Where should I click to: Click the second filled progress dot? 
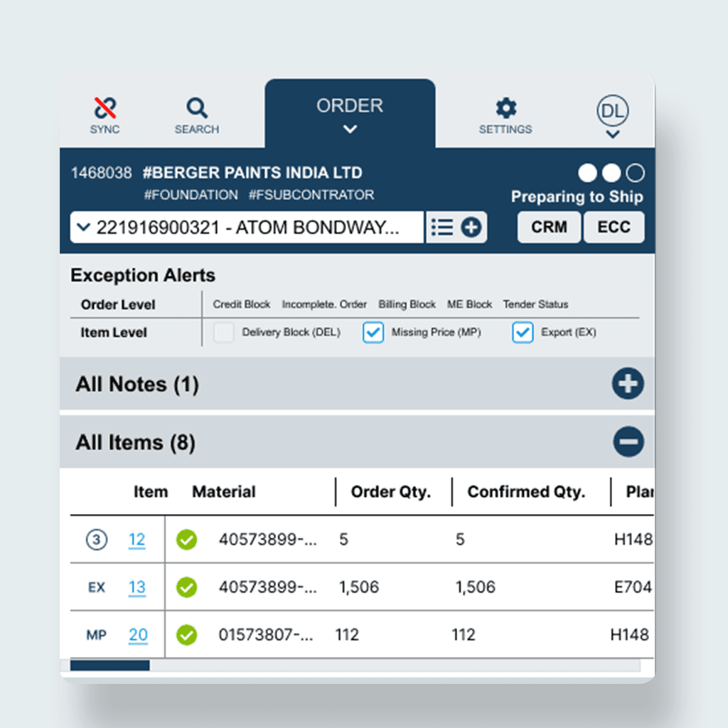(611, 173)
